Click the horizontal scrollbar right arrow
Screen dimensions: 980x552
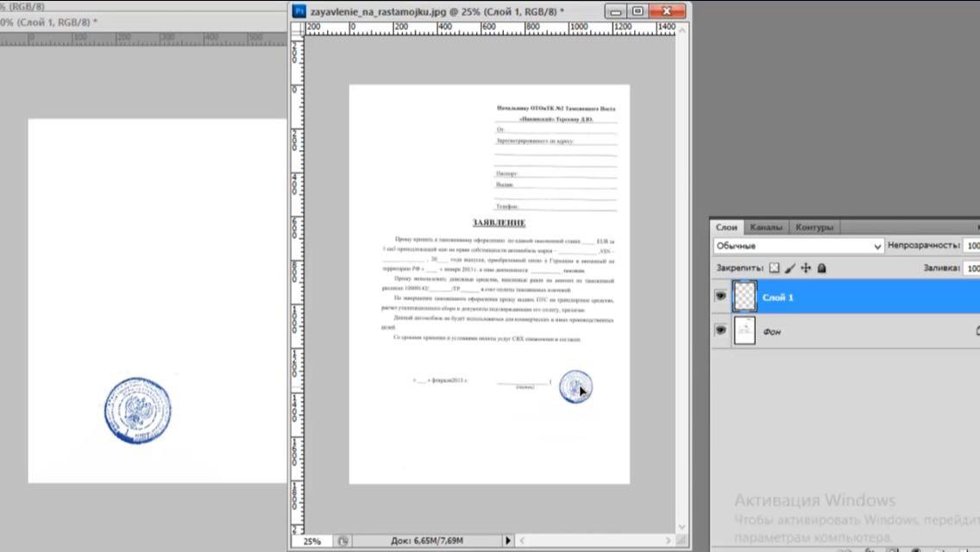[x=668, y=541]
